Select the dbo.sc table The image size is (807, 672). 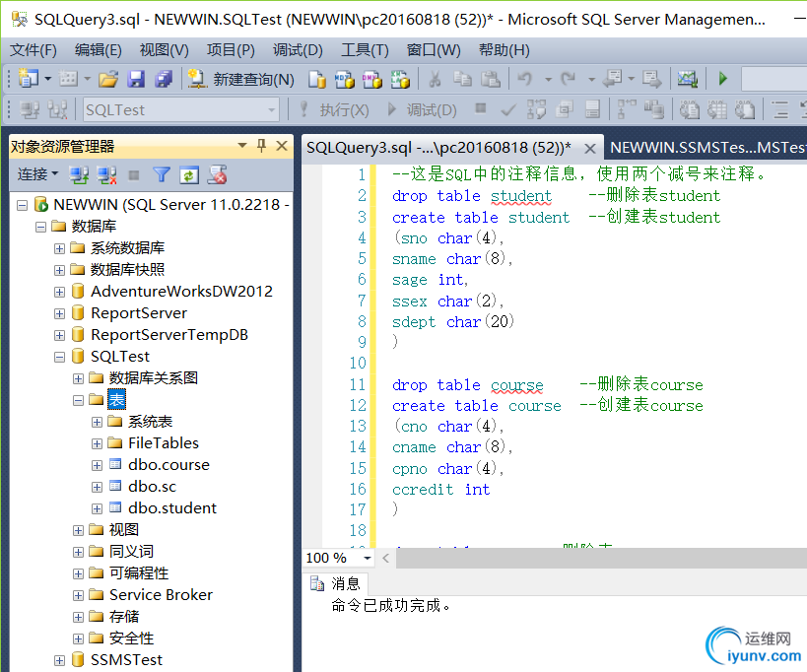click(x=152, y=486)
